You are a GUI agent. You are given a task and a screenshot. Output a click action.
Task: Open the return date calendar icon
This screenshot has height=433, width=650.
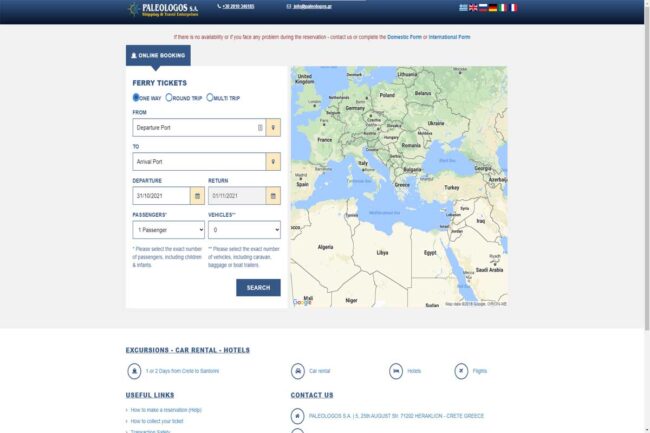(273, 196)
